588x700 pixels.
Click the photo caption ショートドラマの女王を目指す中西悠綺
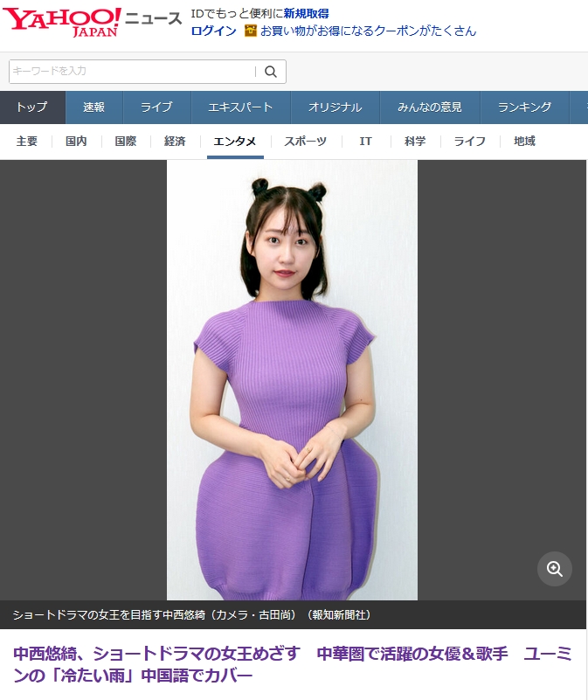tap(109, 615)
